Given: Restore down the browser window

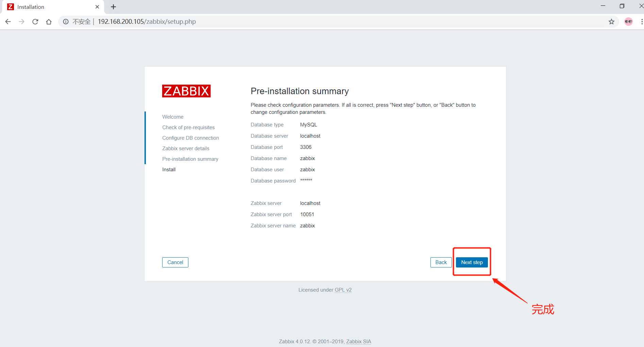Looking at the screenshot, I should click(622, 6).
